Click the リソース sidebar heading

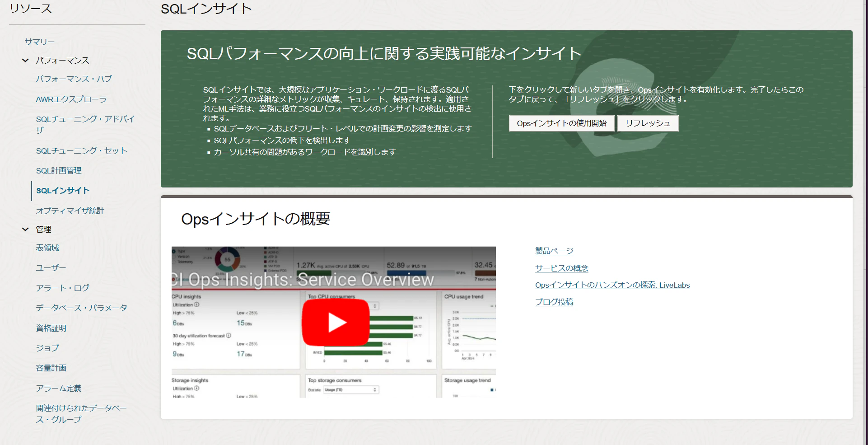pyautogui.click(x=31, y=9)
